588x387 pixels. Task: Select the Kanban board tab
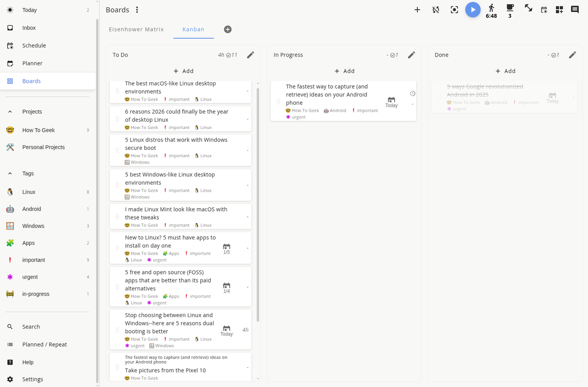193,29
